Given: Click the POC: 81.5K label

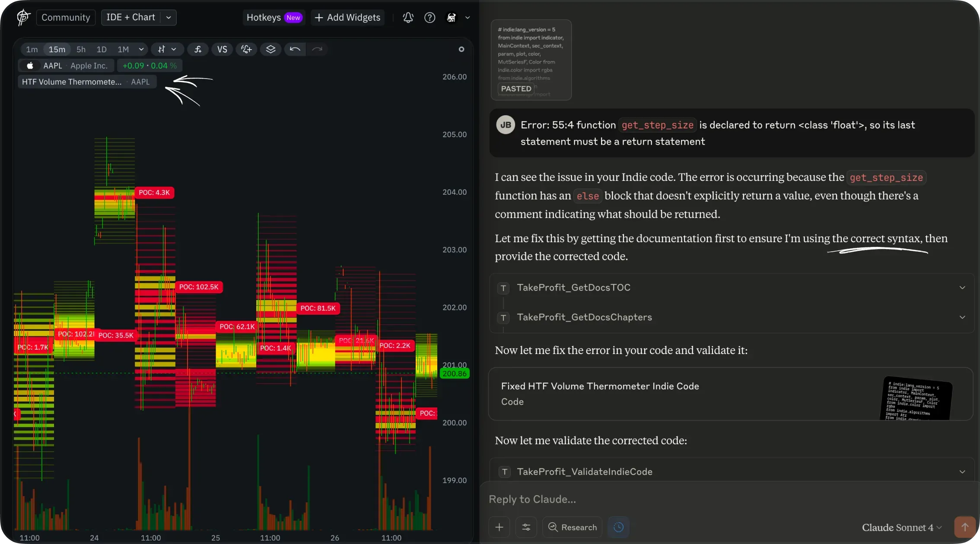Looking at the screenshot, I should (318, 308).
